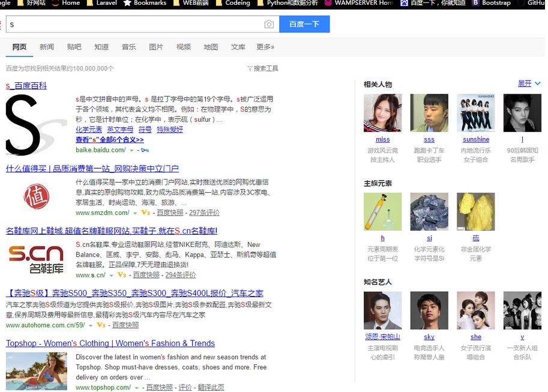Click the V3 badge beside autohome URL

coord(101,325)
